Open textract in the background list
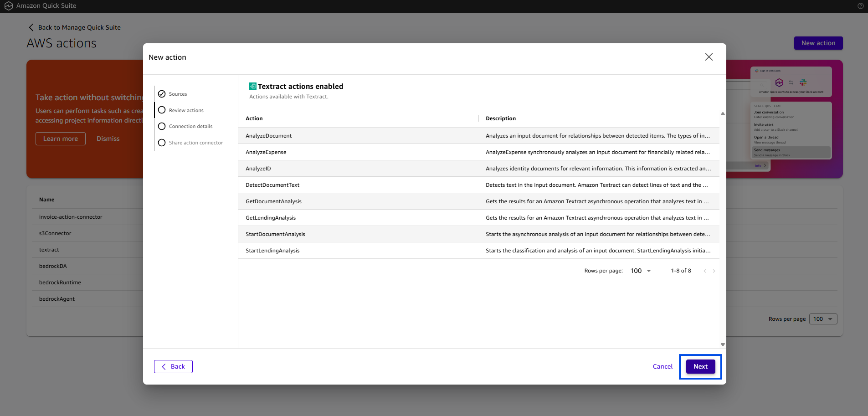The width and height of the screenshot is (868, 416). pos(49,250)
